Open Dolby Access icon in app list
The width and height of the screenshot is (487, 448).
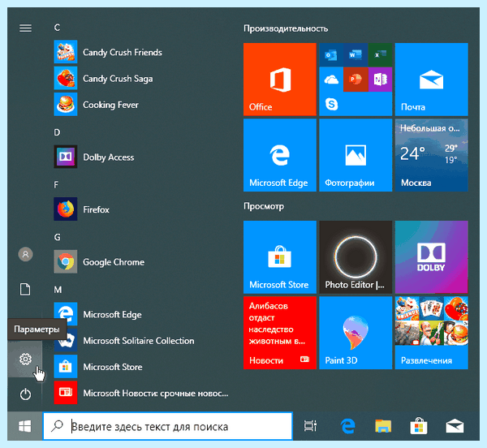point(66,157)
